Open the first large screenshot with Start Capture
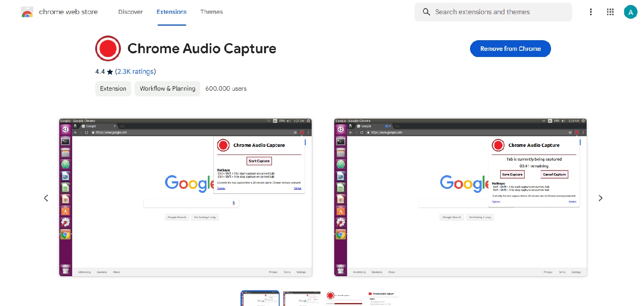 [x=185, y=197]
